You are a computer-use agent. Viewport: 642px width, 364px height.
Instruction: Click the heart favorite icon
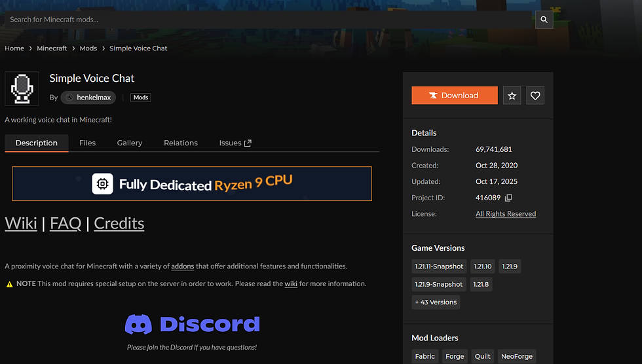pos(535,96)
